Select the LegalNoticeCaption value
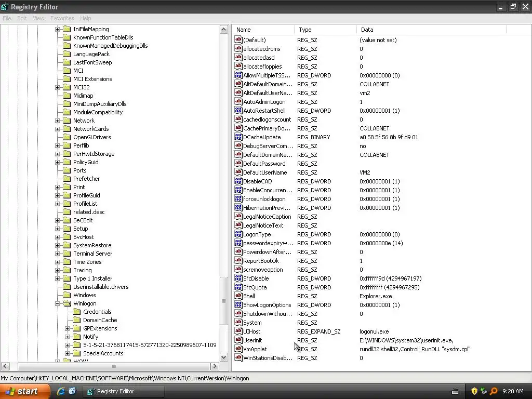This screenshot has width=532, height=399. 267,217
